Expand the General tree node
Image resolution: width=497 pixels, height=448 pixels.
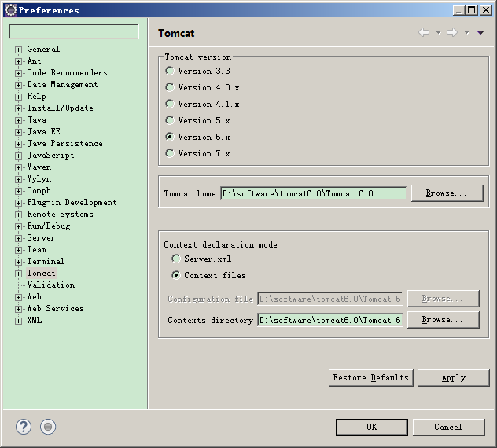(x=18, y=50)
